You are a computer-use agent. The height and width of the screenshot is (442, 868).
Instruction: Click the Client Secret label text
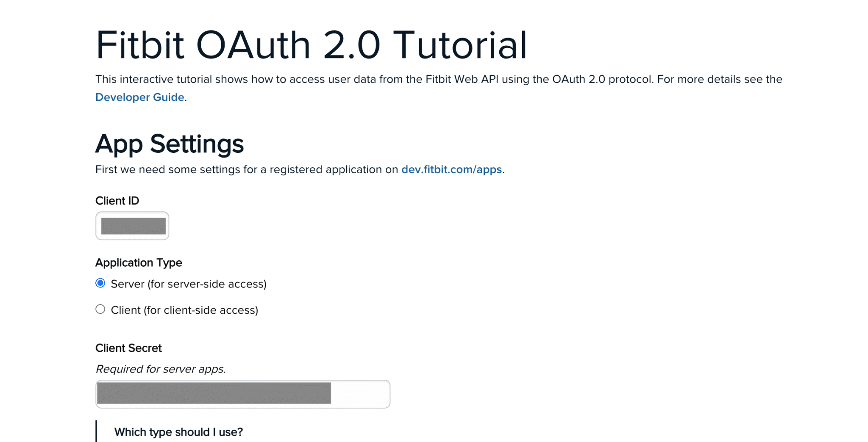[x=128, y=348]
